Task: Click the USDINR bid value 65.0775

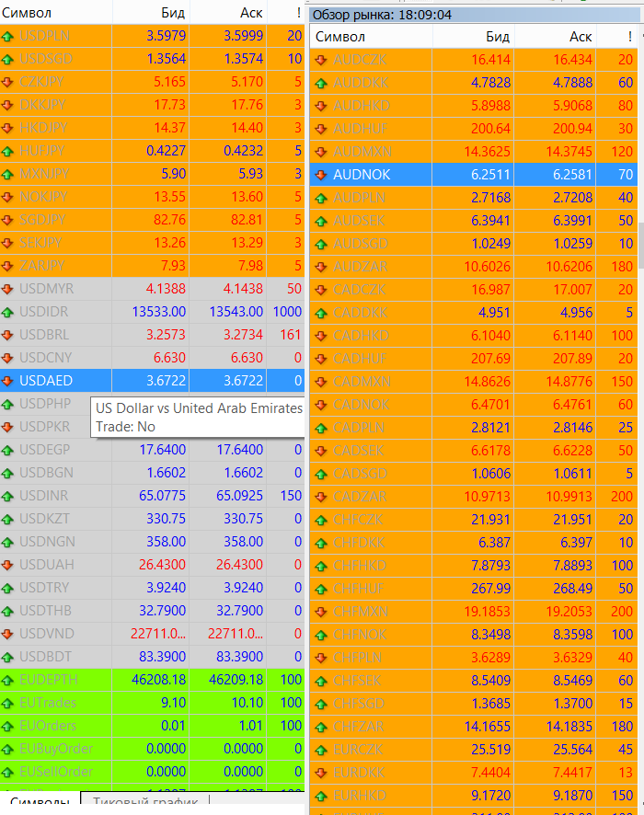Action: [x=162, y=496]
